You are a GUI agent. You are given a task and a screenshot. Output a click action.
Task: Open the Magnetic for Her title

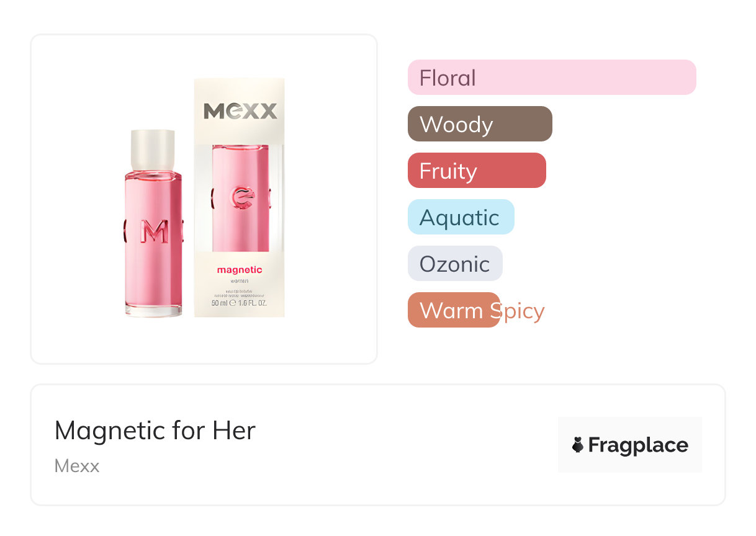point(155,430)
